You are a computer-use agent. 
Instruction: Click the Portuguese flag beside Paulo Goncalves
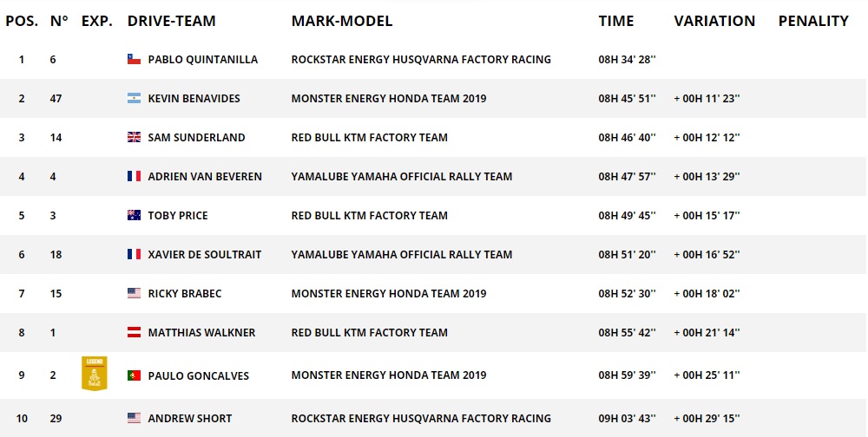pos(134,375)
